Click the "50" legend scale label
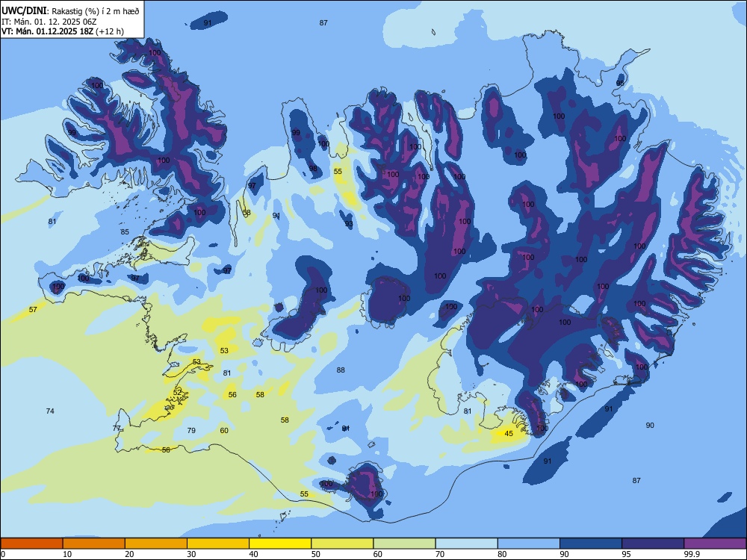 click(315, 554)
